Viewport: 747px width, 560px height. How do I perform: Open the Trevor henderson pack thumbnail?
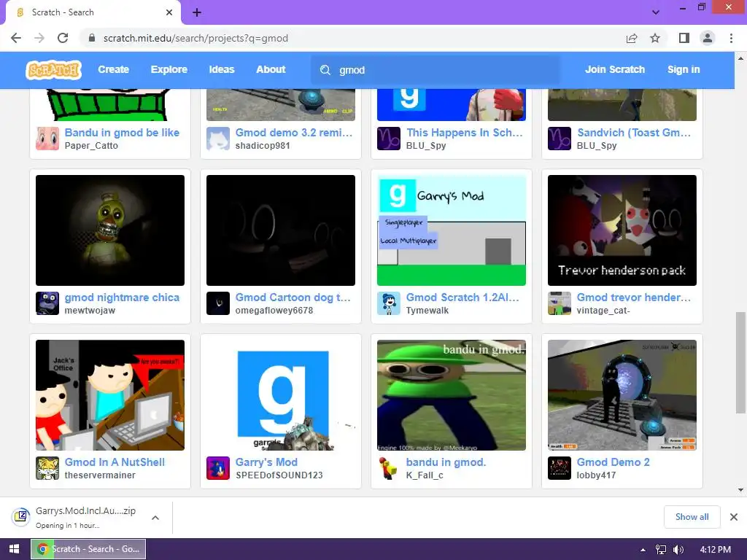[622, 230]
